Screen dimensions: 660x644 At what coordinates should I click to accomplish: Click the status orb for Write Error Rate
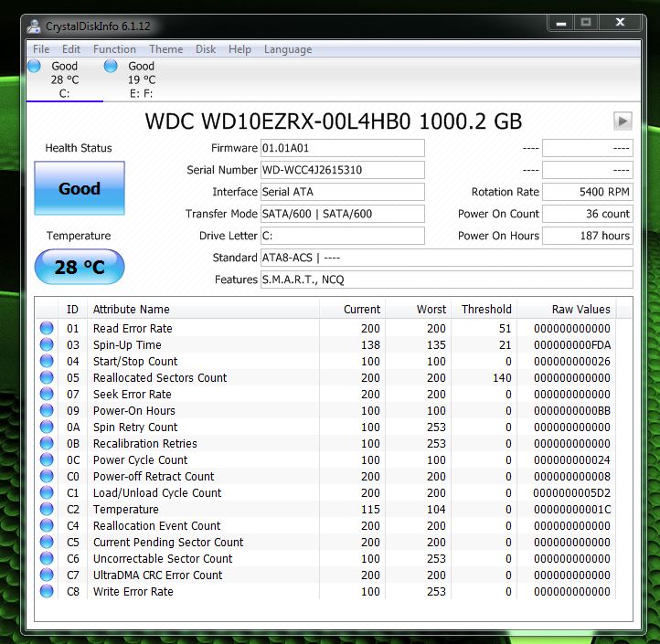coord(47,591)
